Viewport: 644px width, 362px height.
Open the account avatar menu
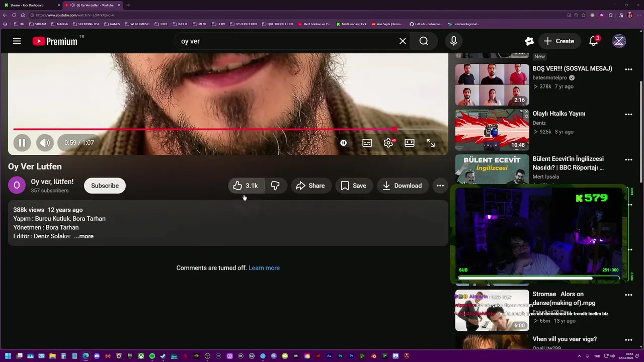pyautogui.click(x=619, y=41)
